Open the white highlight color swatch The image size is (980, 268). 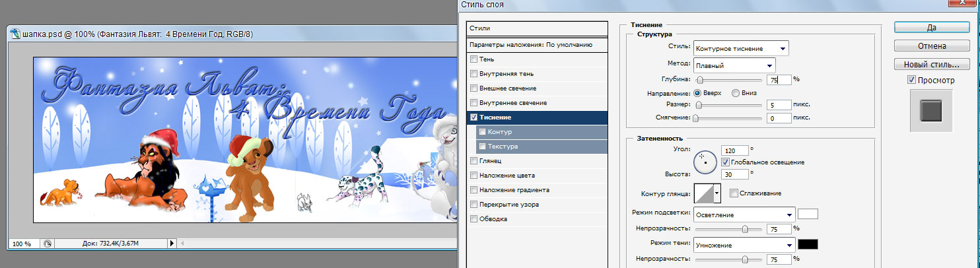point(808,214)
